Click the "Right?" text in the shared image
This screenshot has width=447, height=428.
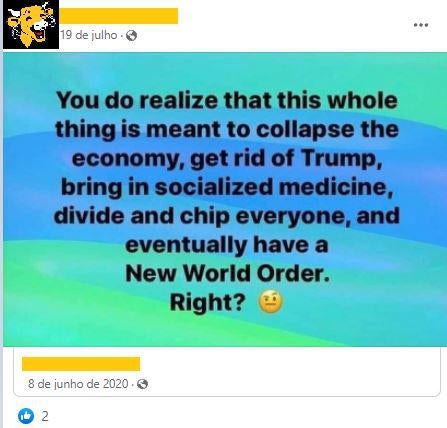208,303
